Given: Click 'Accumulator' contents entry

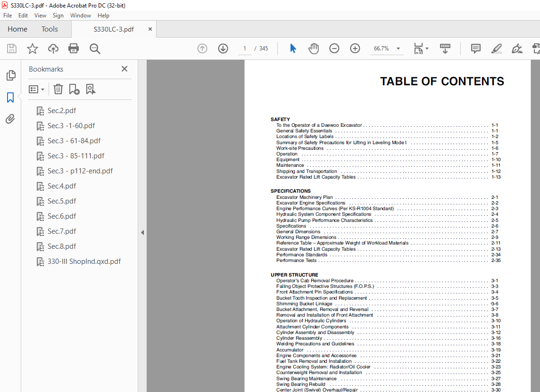Looking at the screenshot, I should click(x=290, y=350).
